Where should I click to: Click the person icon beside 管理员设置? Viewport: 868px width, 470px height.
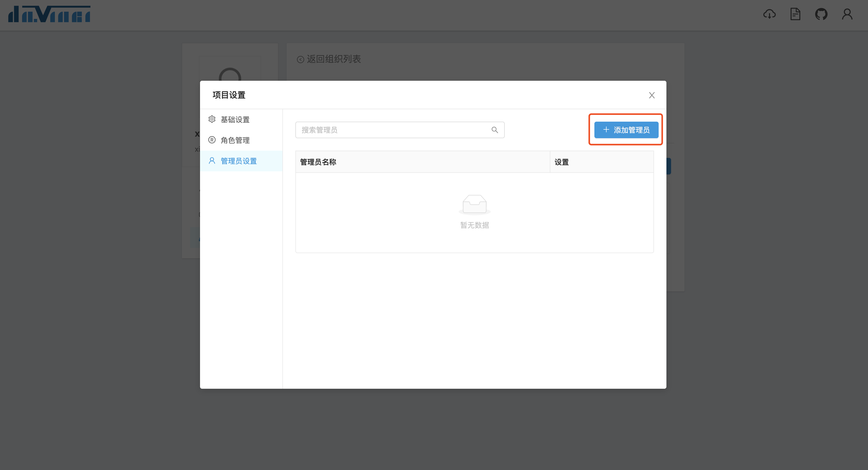pyautogui.click(x=212, y=161)
